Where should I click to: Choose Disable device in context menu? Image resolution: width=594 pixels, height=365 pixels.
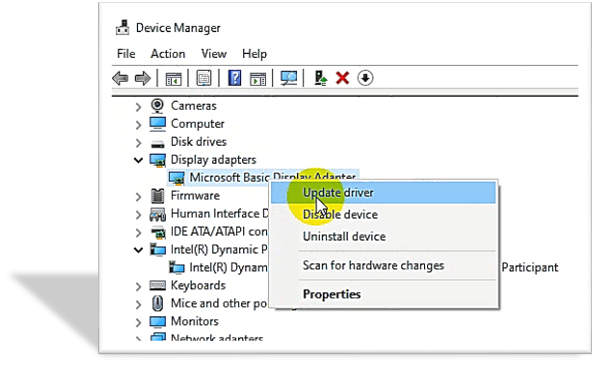click(x=383, y=215)
